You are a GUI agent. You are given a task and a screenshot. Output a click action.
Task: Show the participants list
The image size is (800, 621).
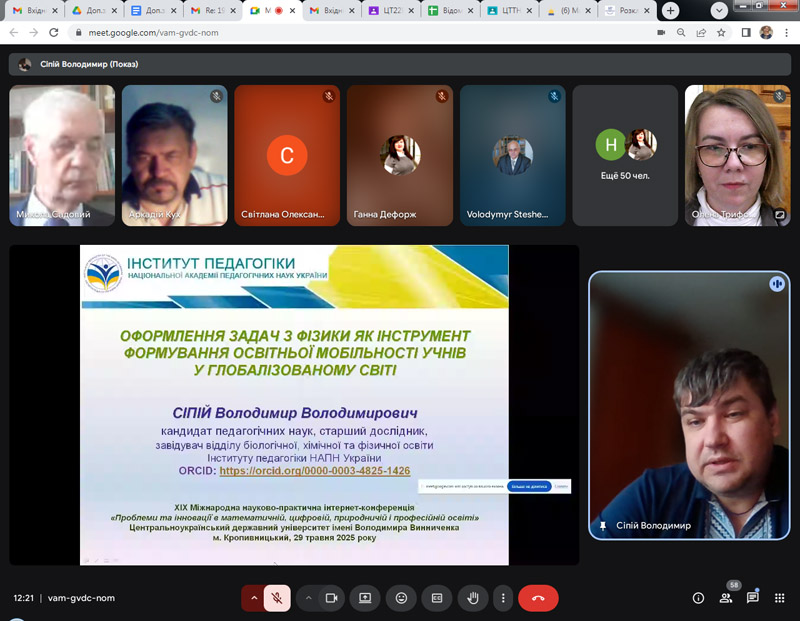point(726,598)
